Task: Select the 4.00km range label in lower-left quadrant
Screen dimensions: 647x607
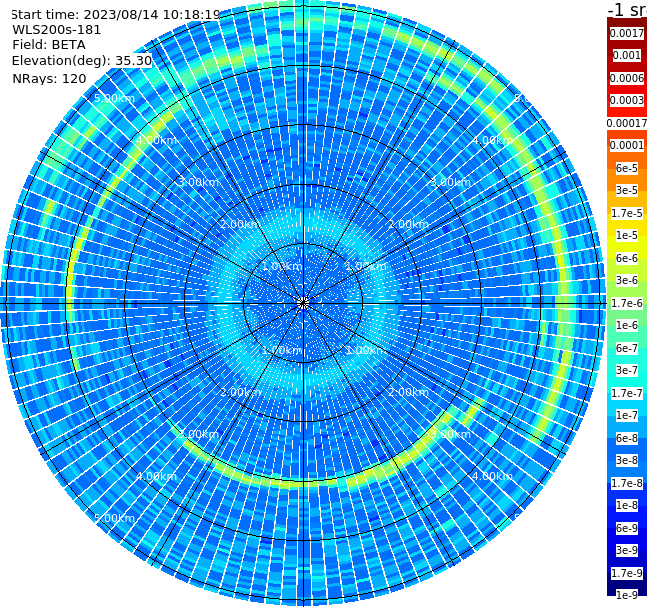Action: [156, 476]
